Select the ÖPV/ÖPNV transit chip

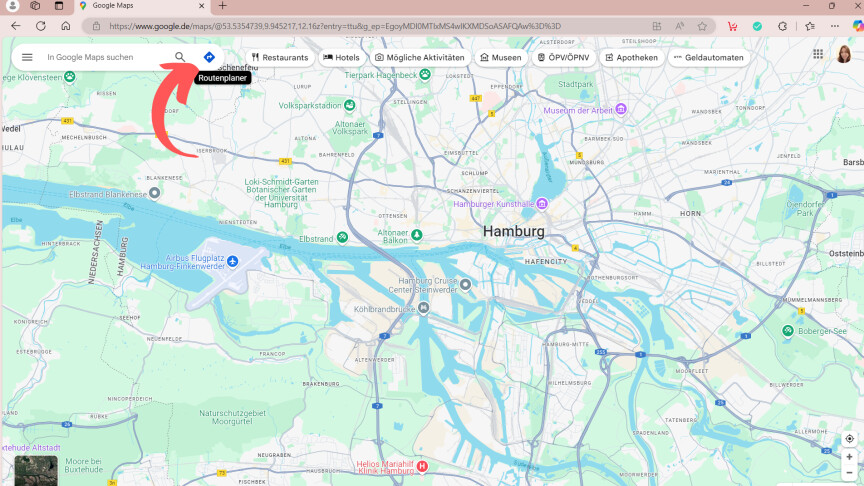564,57
